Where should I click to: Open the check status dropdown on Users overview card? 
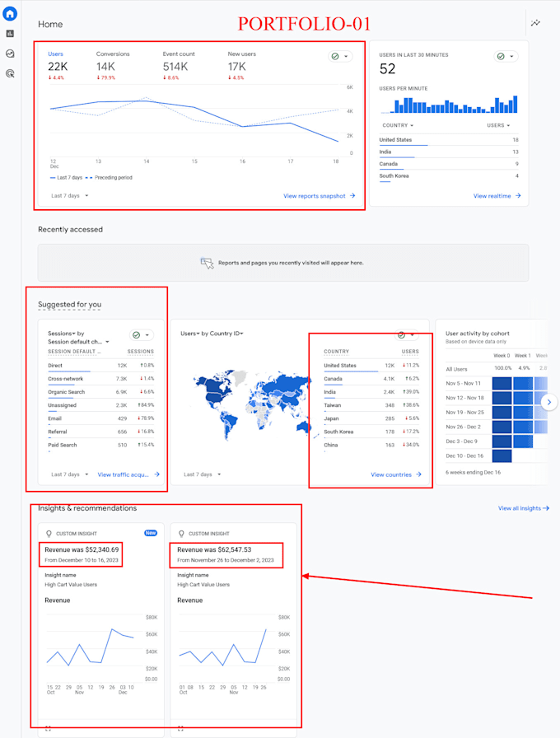coord(340,57)
